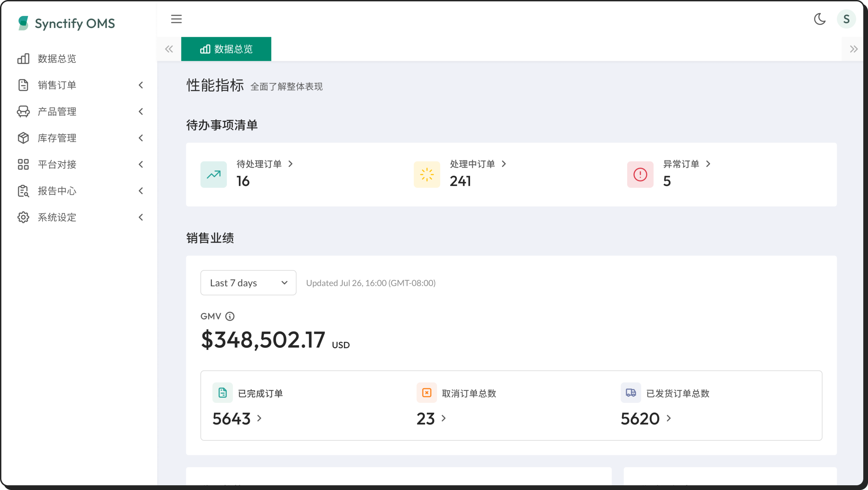Click the 报告中心 clipboard sidebar icon
868x490 pixels.
coord(23,191)
